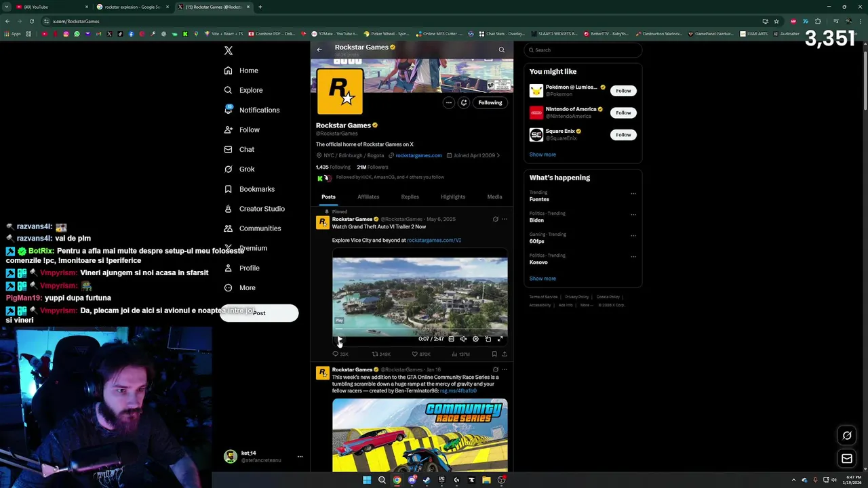Open Bookmarks in X sidebar
Viewport: 868px width, 488px height.
[249, 189]
